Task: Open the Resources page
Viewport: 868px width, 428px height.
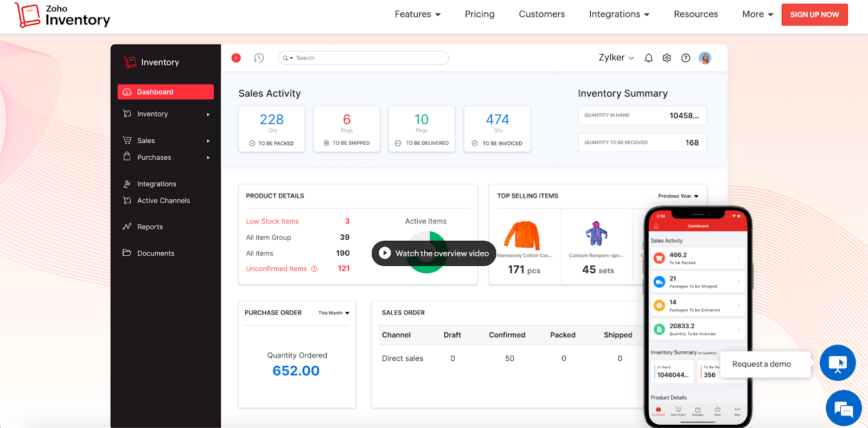Action: click(696, 14)
